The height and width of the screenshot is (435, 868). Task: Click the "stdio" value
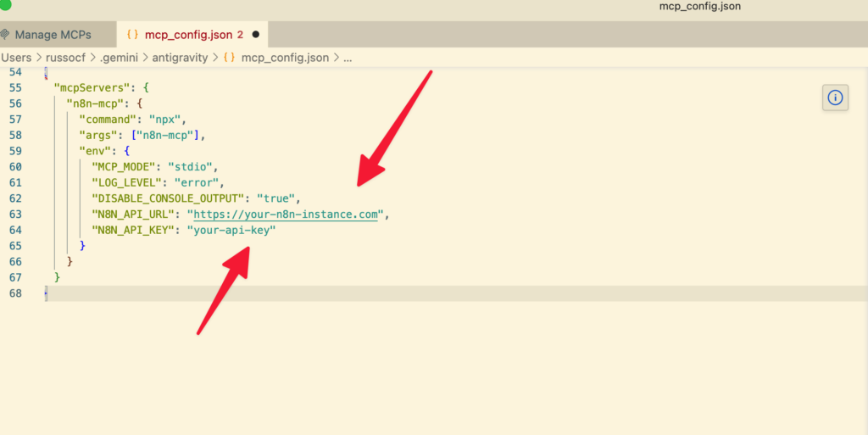tap(191, 166)
